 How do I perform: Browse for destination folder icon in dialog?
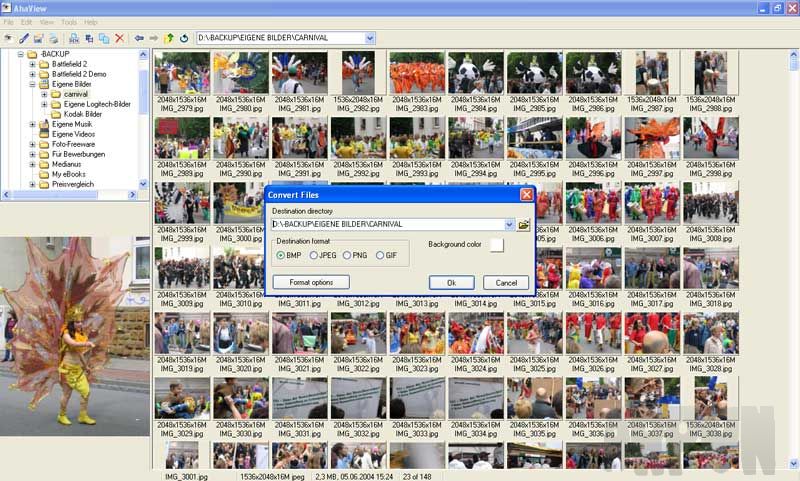pos(524,225)
